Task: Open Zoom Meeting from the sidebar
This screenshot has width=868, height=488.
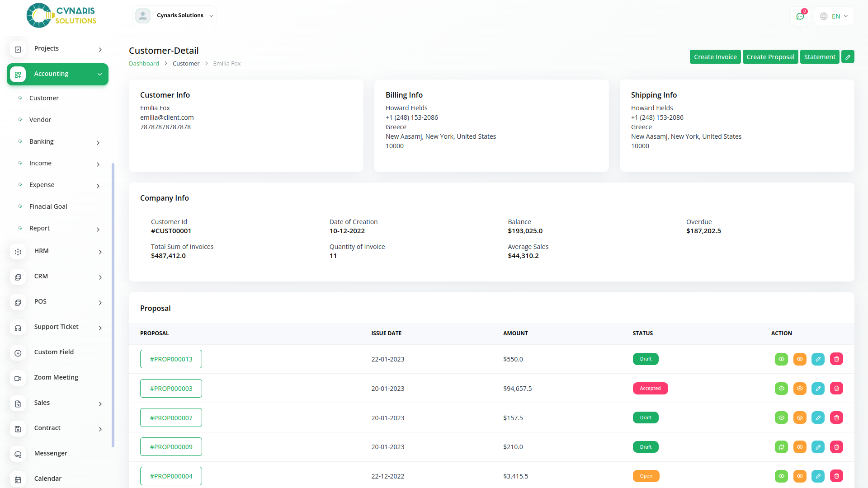Action: point(56,377)
